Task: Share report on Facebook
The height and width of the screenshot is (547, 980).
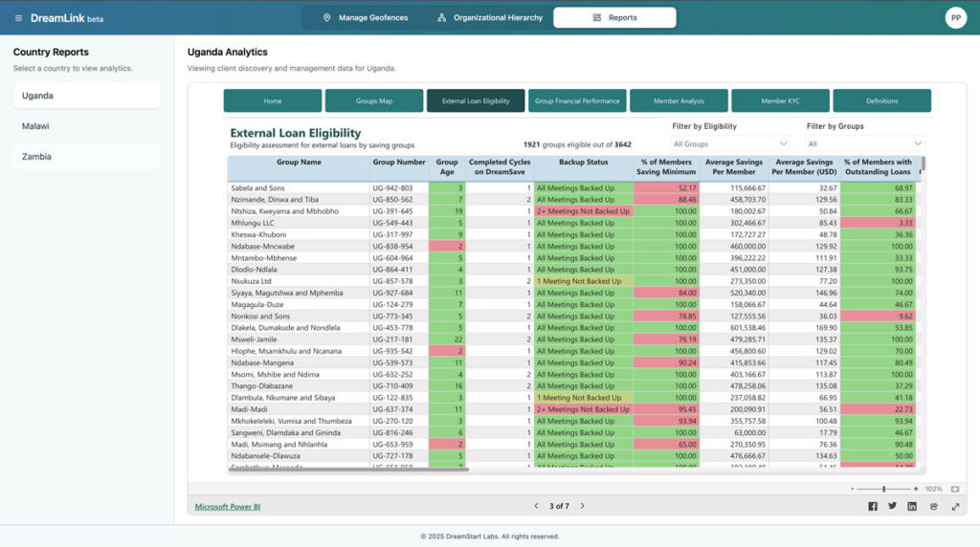Action: point(873,507)
